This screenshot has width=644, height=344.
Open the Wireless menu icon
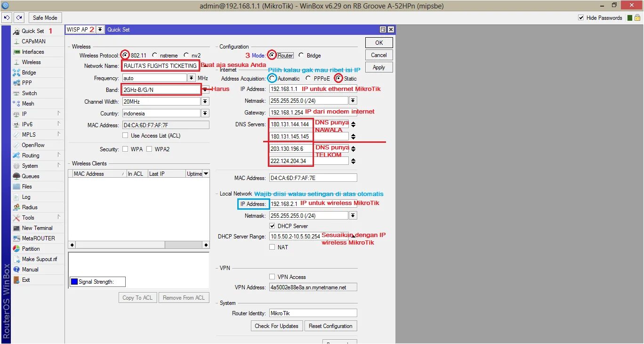[16, 62]
